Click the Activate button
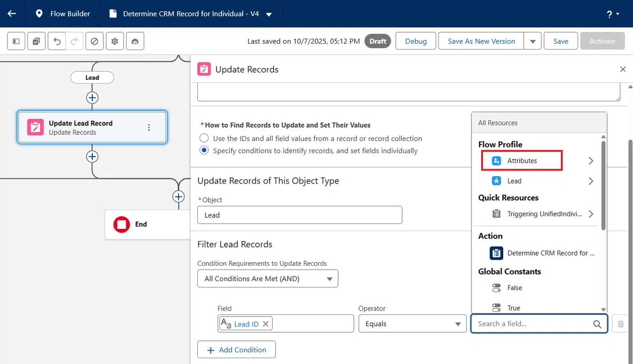633x364 pixels. point(602,41)
